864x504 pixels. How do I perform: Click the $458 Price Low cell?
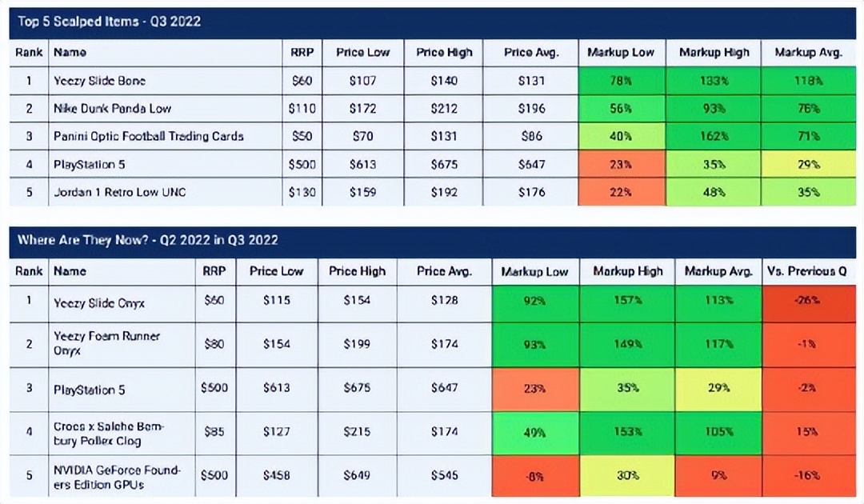pyautogui.click(x=276, y=476)
